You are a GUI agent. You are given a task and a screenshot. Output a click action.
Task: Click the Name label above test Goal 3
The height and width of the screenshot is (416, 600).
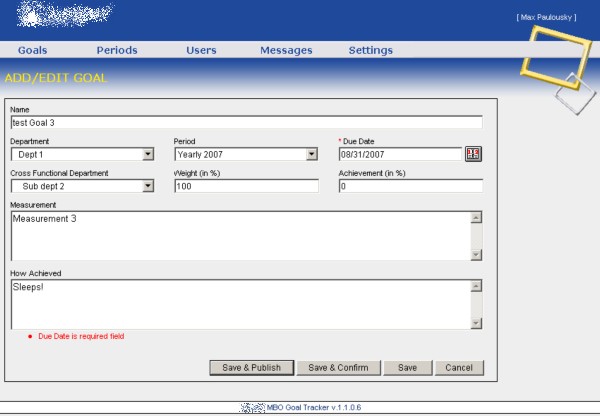point(20,110)
